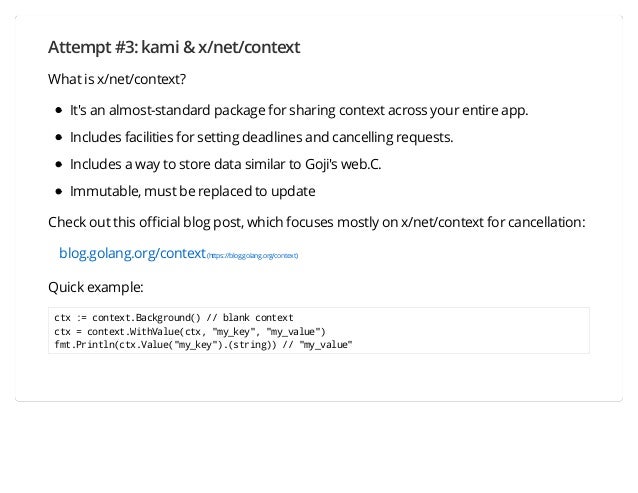Click the 'Quick example:' label
638x493 pixels.
click(96, 287)
